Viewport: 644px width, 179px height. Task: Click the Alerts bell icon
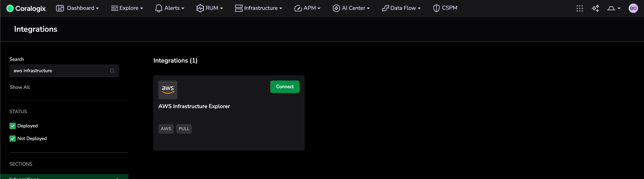[x=159, y=8]
